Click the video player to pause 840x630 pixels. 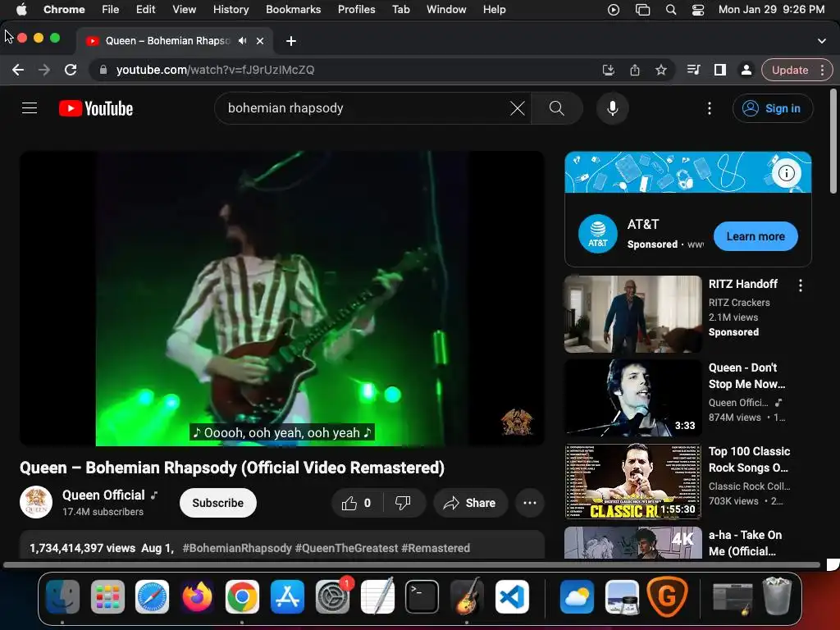(x=282, y=298)
